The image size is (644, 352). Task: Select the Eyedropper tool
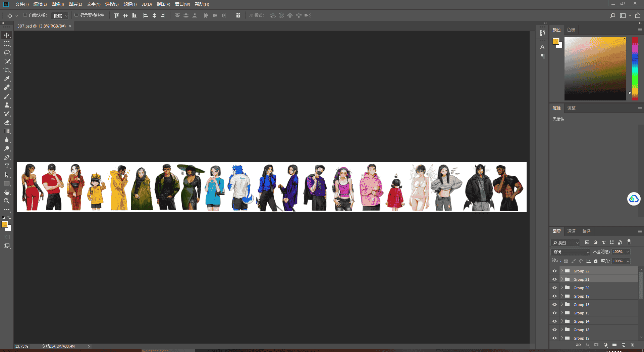pos(7,79)
